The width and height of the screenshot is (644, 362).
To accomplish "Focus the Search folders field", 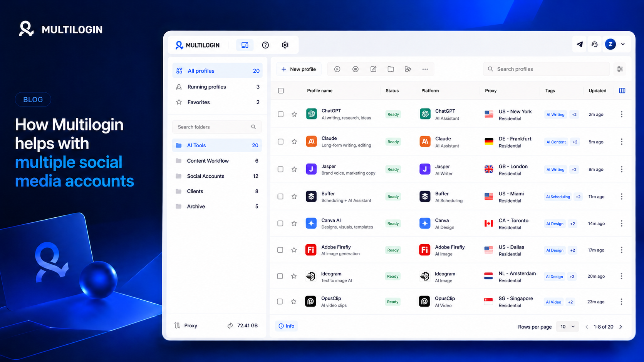I will coord(217,127).
